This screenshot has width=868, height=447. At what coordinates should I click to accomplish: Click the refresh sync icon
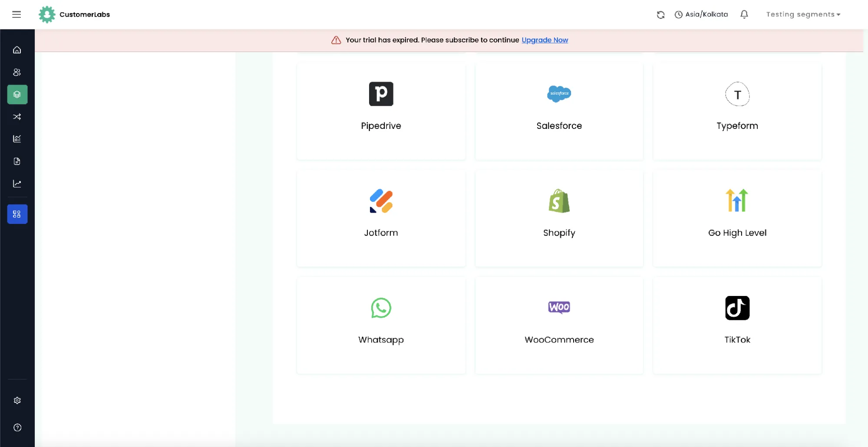[660, 15]
